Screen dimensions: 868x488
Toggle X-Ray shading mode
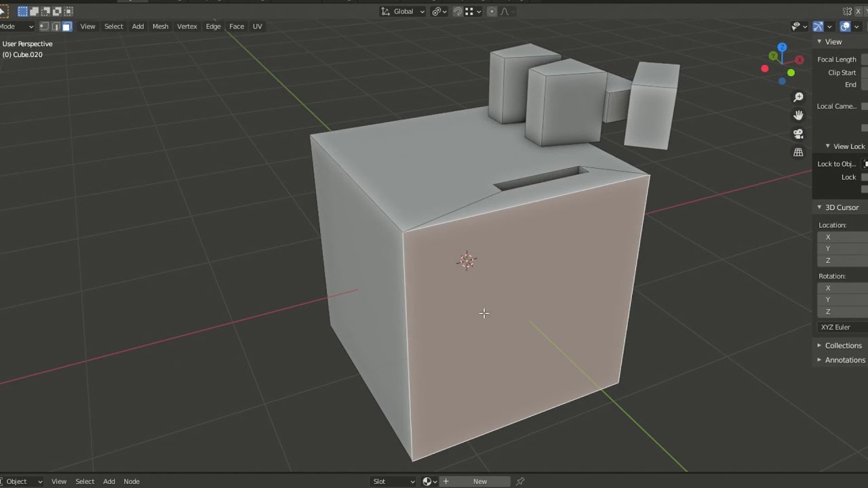coord(865,26)
